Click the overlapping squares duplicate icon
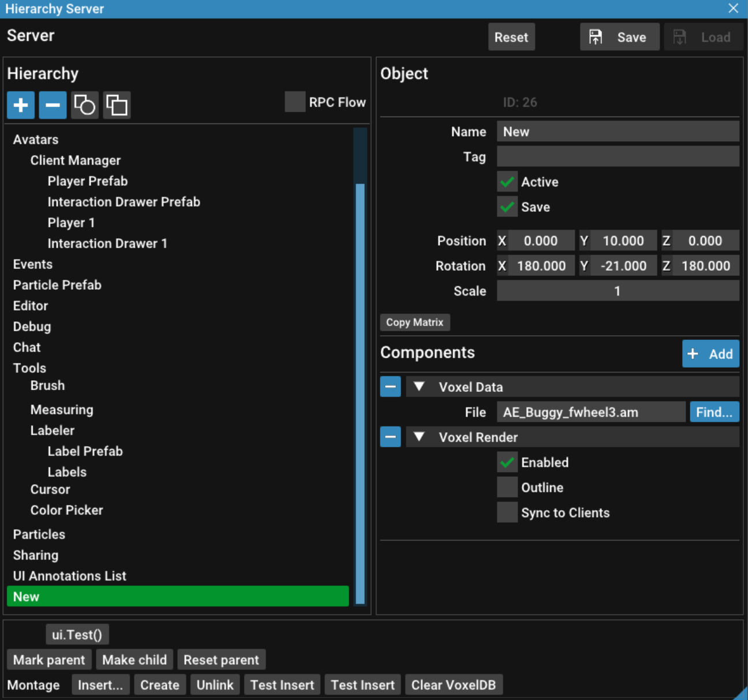Image resolution: width=748 pixels, height=700 pixels. [x=117, y=105]
